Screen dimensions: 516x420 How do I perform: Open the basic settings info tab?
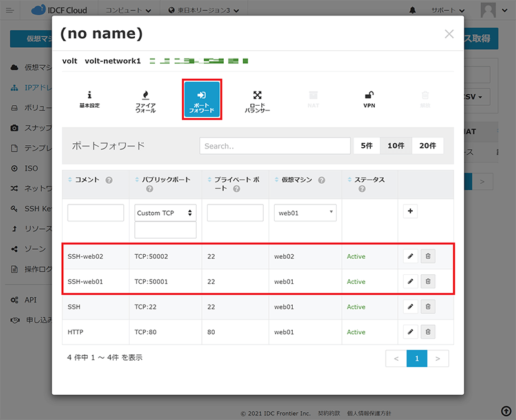(x=90, y=99)
